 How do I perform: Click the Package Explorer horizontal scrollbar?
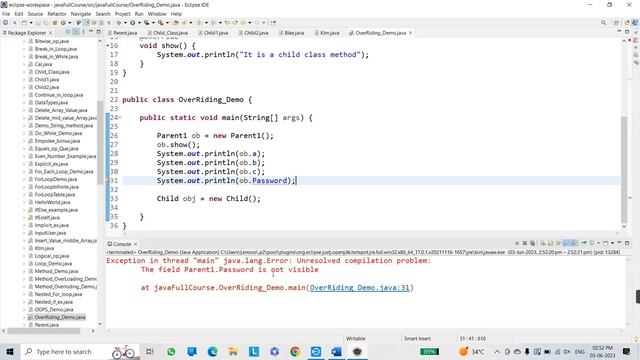click(44, 331)
